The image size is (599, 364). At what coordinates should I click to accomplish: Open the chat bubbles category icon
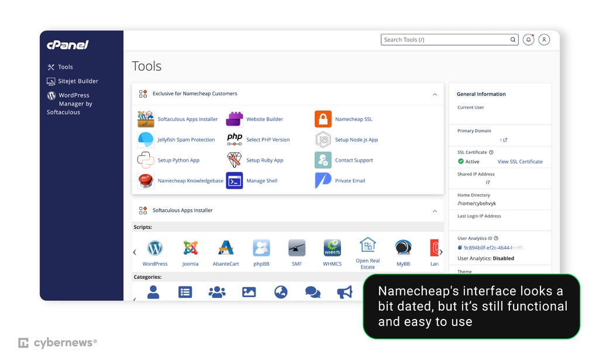pyautogui.click(x=313, y=292)
